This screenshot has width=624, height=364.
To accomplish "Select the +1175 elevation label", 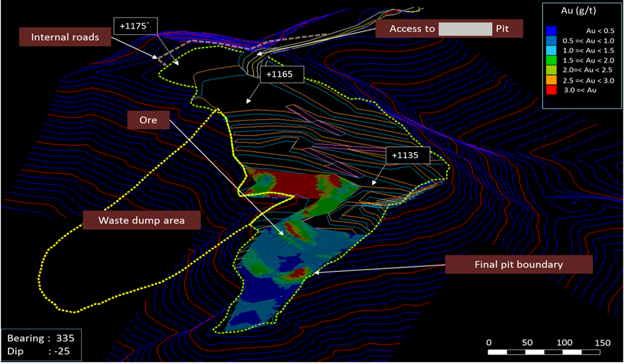I will [135, 26].
